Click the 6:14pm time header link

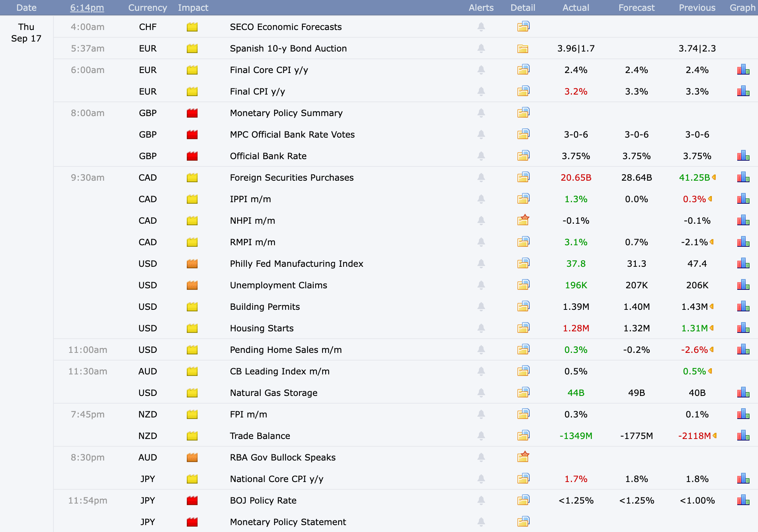tap(87, 8)
